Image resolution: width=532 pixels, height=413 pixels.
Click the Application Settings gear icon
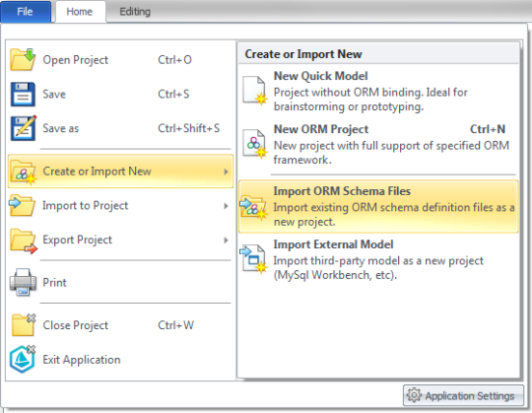point(414,395)
